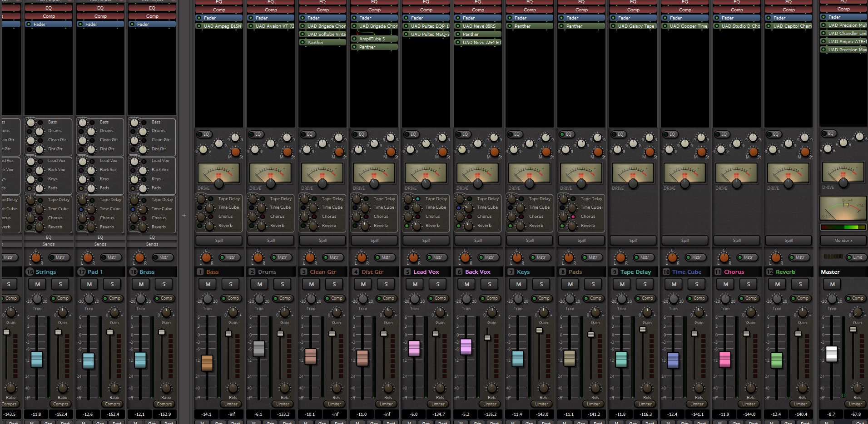This screenshot has height=424, width=868.
Task: Open the Monitor panel on the Master strip
Action: click(x=843, y=241)
